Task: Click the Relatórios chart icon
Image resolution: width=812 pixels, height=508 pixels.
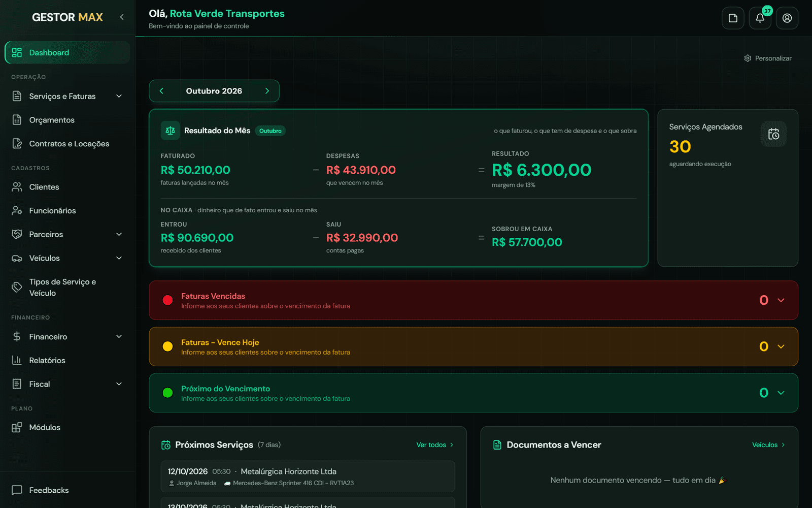Action: pos(17,360)
